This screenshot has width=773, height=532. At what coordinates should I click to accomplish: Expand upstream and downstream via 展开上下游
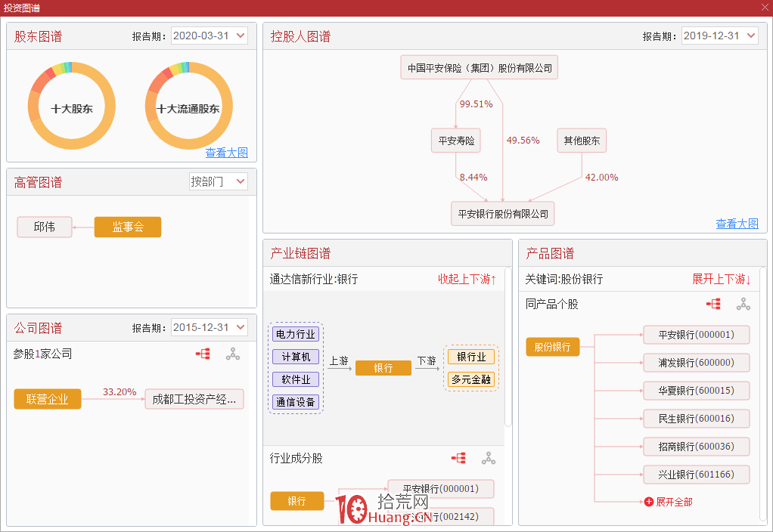(722, 280)
